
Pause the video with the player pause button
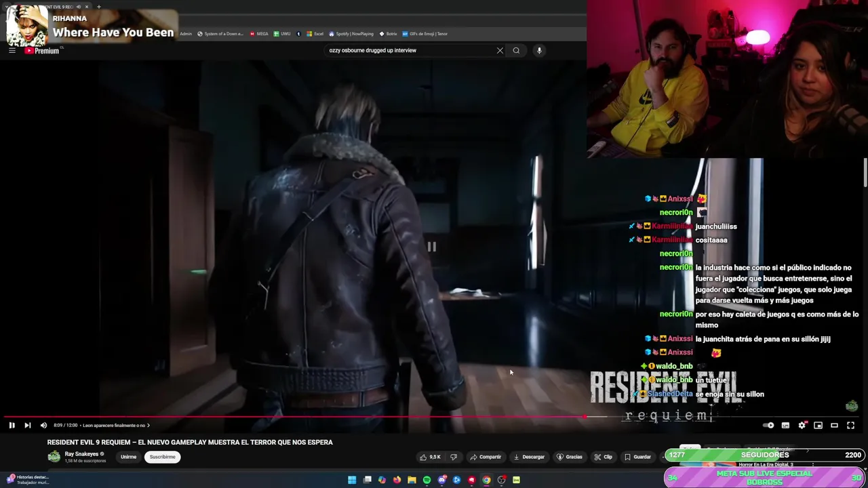click(12, 425)
